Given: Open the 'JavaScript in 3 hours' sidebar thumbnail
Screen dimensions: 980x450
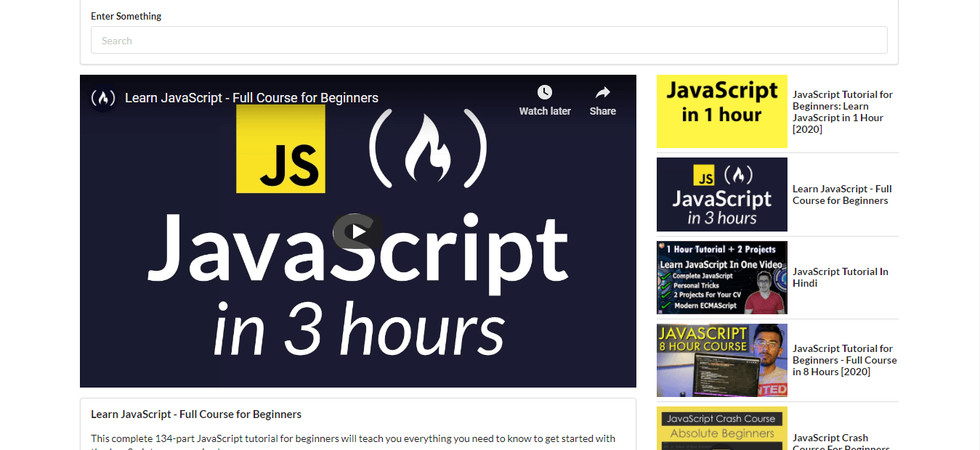Looking at the screenshot, I should pyautogui.click(x=722, y=195).
